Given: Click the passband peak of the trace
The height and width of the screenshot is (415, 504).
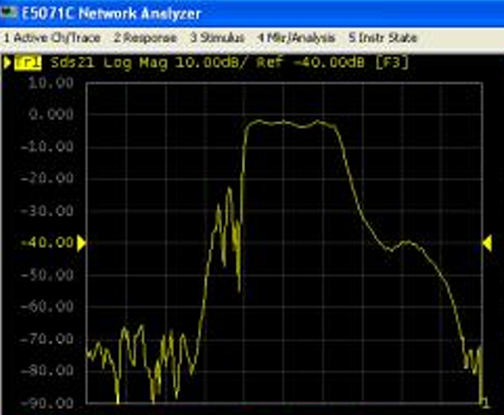Looking at the screenshot, I should pyautogui.click(x=283, y=122).
